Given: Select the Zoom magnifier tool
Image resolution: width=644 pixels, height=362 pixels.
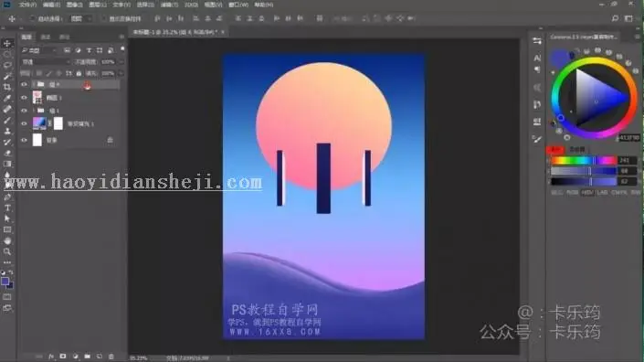Looking at the screenshot, I should [7, 251].
